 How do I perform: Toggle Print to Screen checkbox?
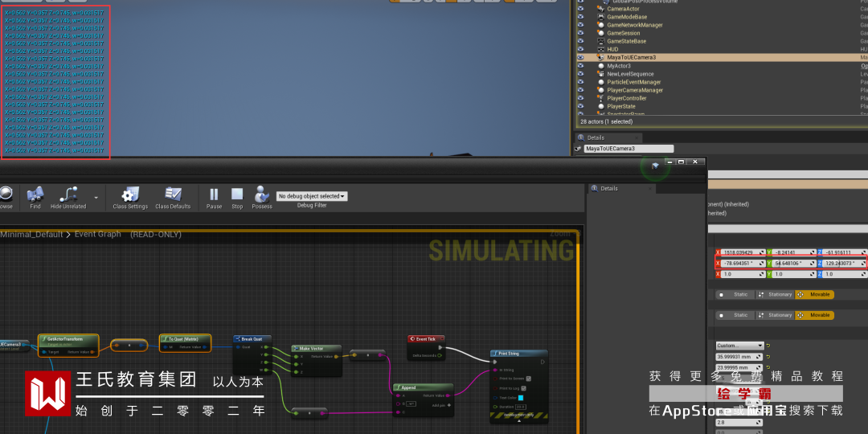point(529,379)
